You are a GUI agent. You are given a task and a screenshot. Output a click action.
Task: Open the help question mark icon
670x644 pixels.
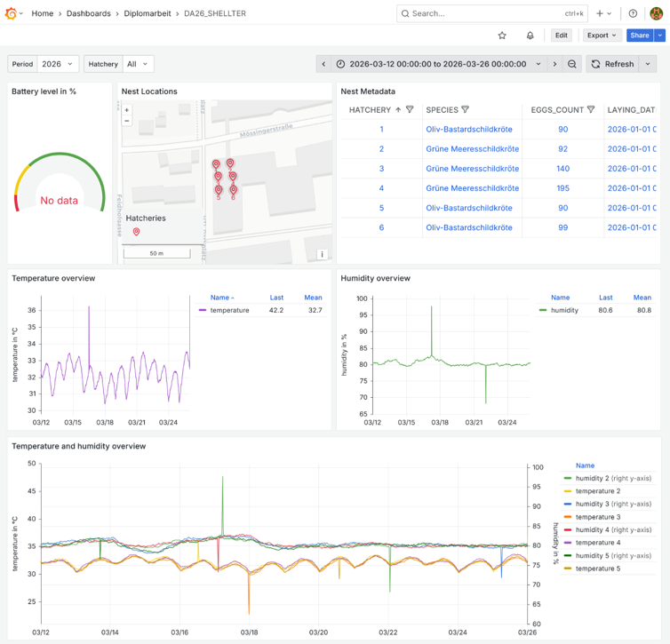(633, 13)
